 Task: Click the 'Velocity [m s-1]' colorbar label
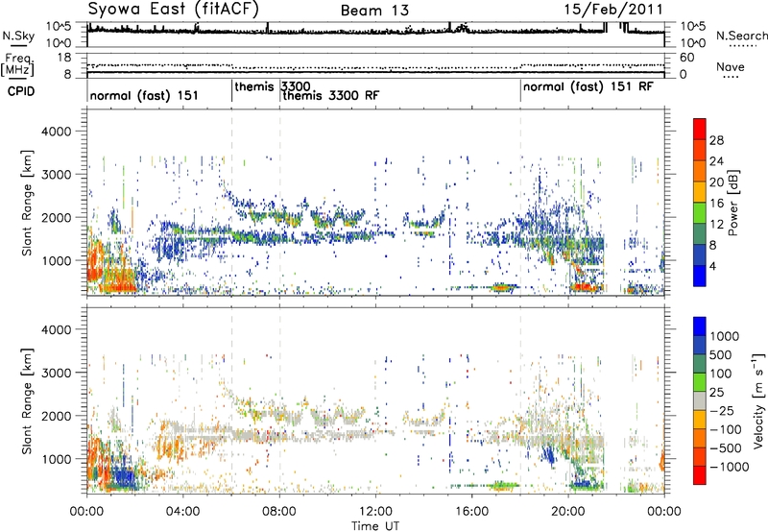(x=758, y=400)
